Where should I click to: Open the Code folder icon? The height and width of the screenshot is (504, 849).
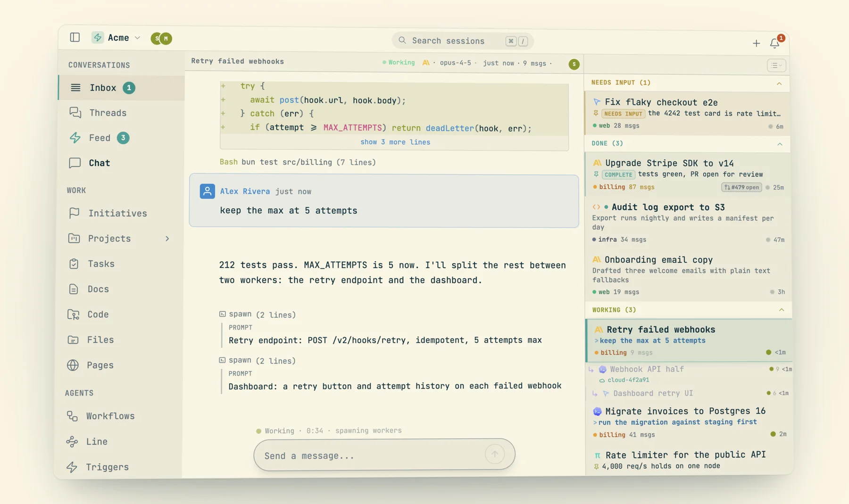(x=73, y=314)
